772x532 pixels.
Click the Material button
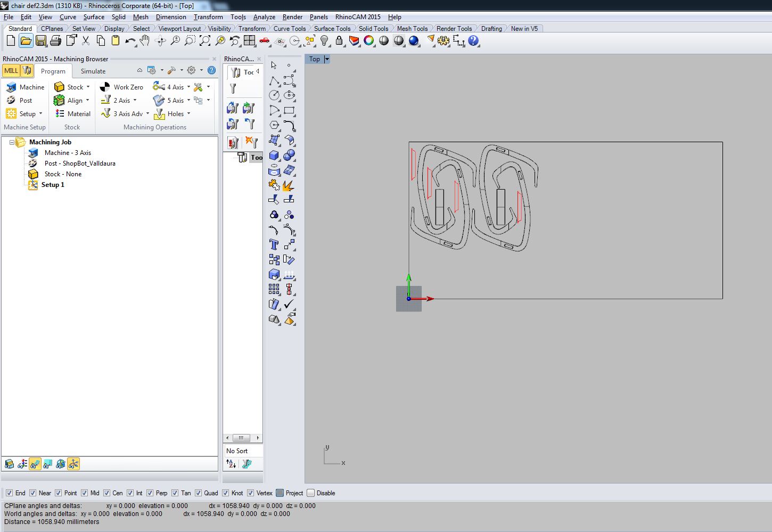73,113
